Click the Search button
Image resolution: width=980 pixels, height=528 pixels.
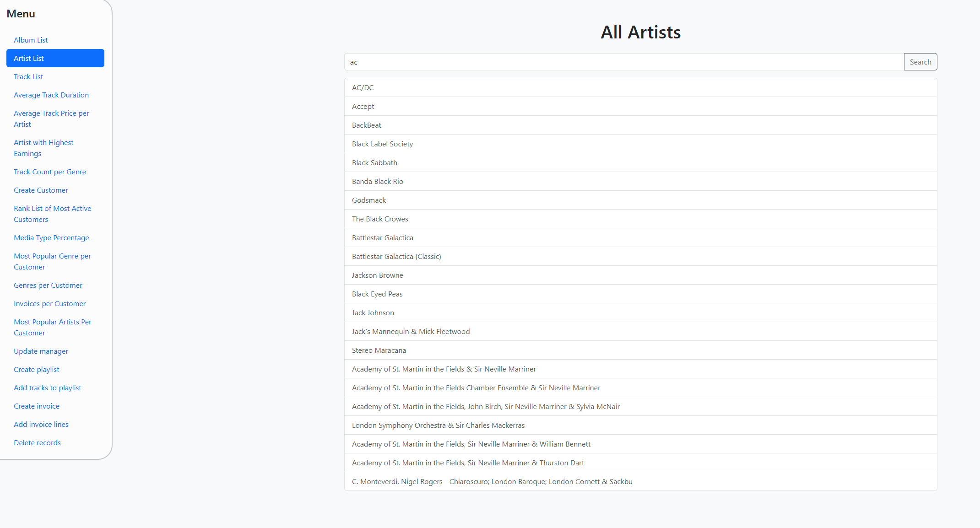click(920, 62)
